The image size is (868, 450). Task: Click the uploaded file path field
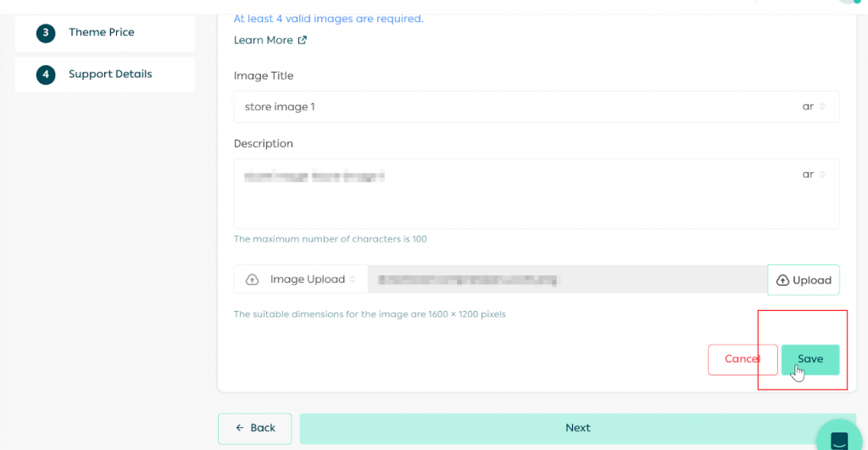(x=568, y=280)
